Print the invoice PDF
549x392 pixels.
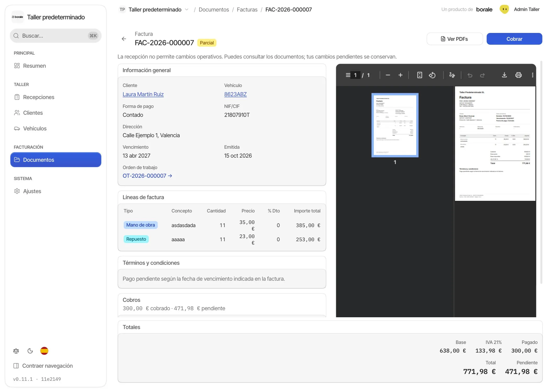(518, 75)
